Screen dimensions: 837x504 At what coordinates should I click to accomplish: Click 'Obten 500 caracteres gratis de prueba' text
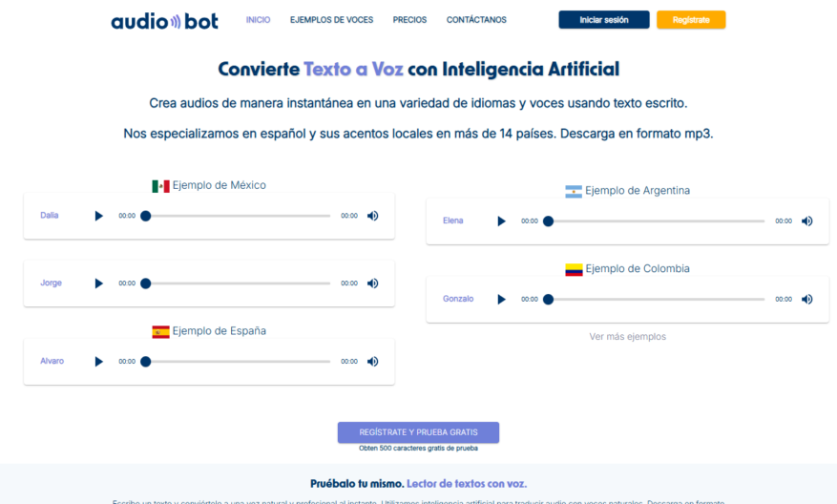(418, 448)
